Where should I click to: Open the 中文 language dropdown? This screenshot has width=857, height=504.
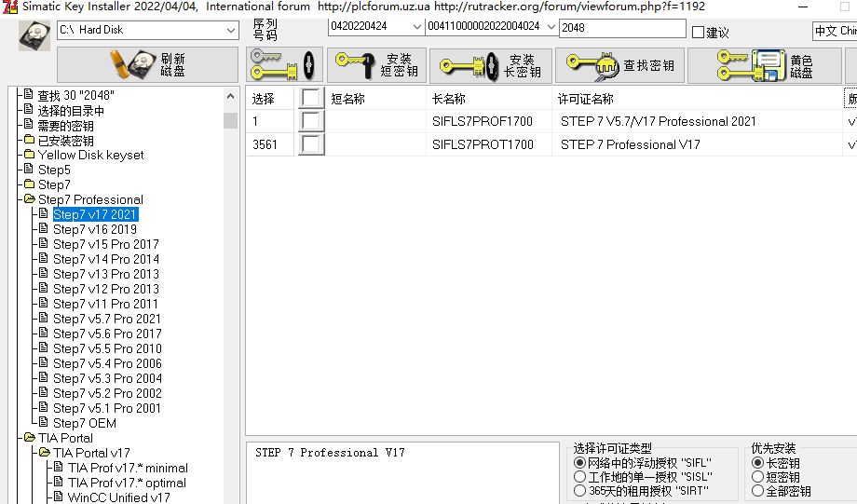click(835, 31)
